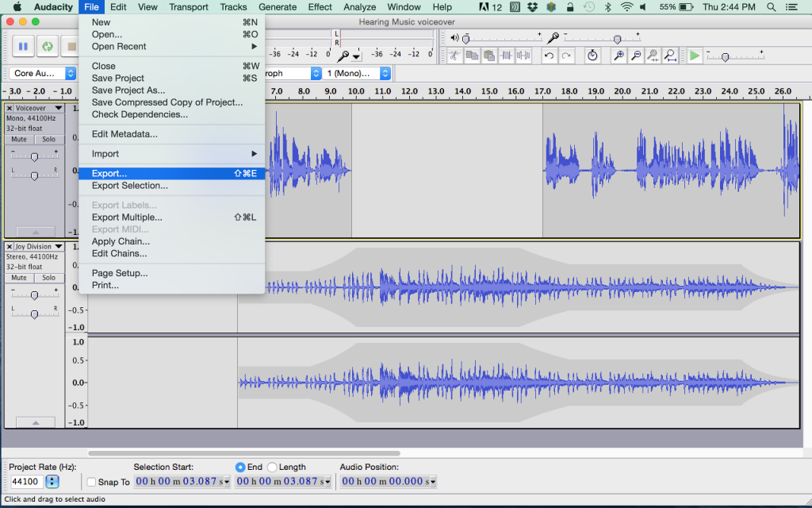The height and width of the screenshot is (508, 812).
Task: Open the 1 (Mono) channels dropdown
Action: click(356, 74)
